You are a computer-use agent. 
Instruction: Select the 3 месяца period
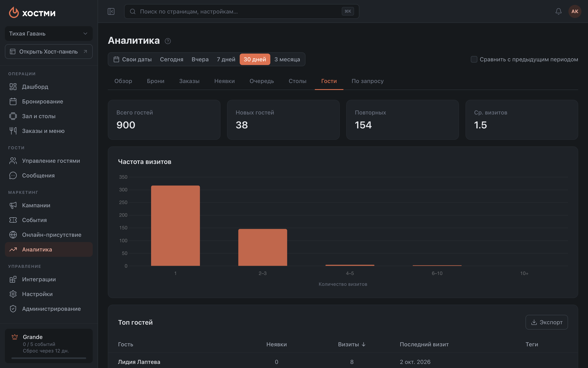click(287, 59)
